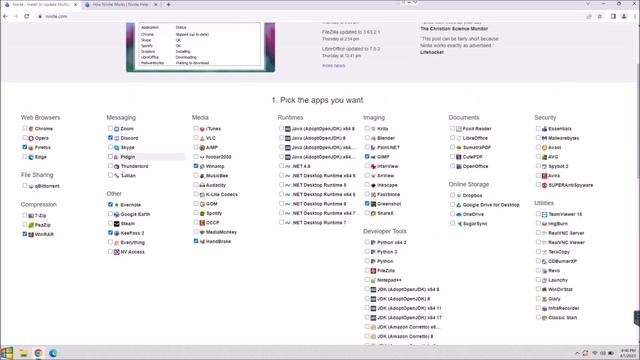Check the Pidgin checkbox
Image resolution: width=640 pixels, height=360 pixels.
[x=110, y=156]
